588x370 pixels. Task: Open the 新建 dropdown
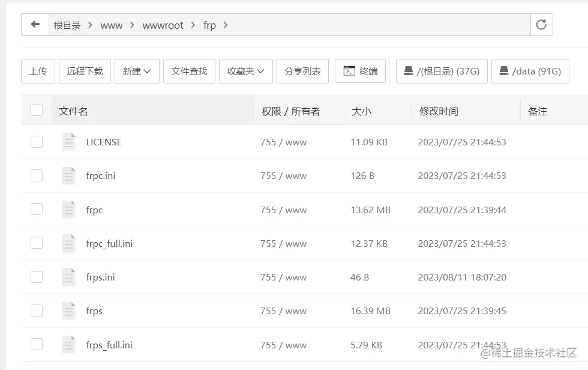point(137,71)
